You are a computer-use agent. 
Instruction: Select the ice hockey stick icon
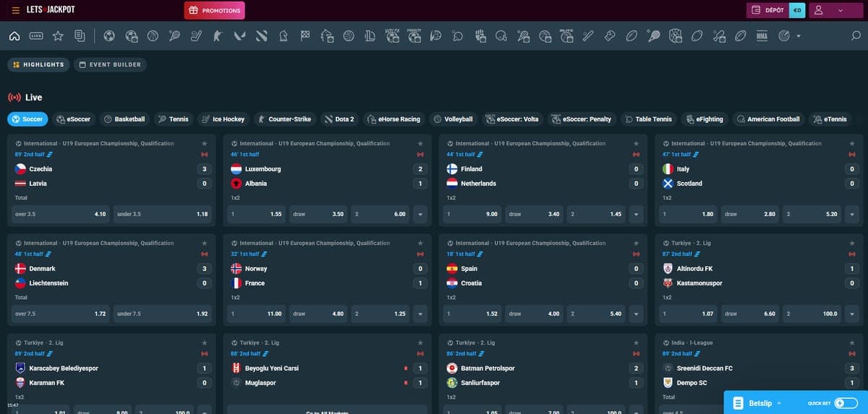point(196,35)
